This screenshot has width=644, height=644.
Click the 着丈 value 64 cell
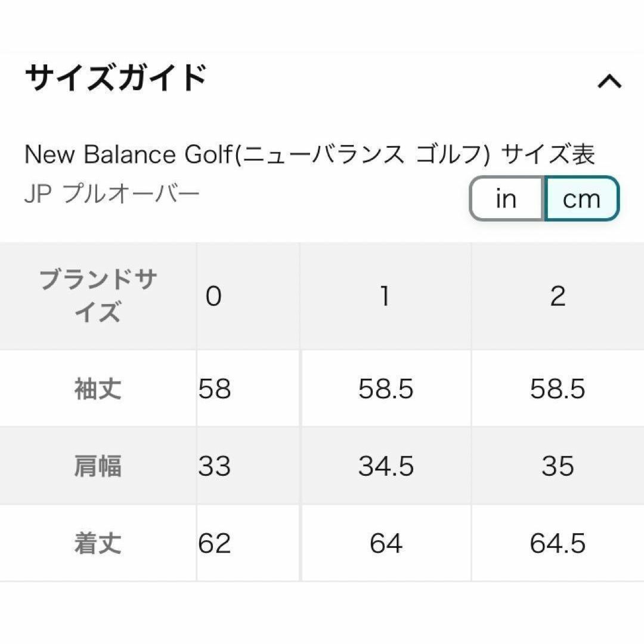[x=386, y=543]
